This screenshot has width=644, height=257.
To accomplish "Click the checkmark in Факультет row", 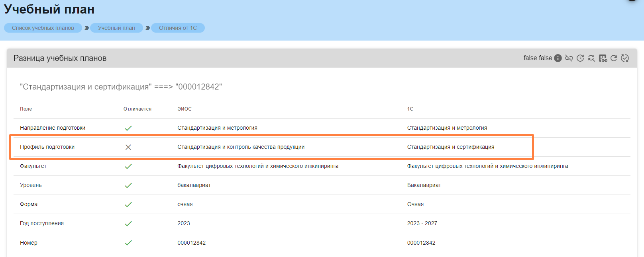I will (x=128, y=166).
